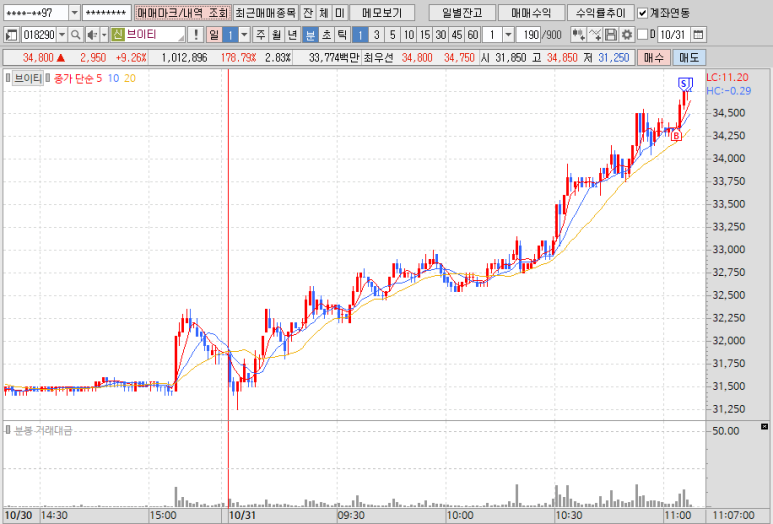This screenshot has height=524, width=773.
Task: Open chart settings gear icon
Action: [627, 35]
